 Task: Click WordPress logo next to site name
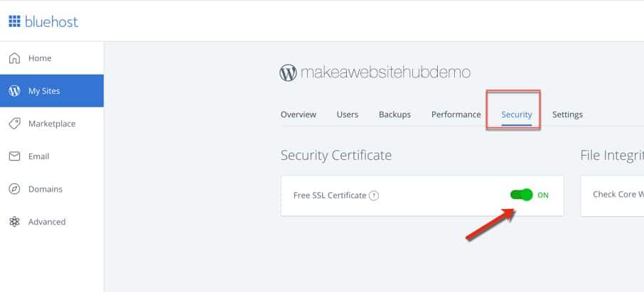coord(288,73)
